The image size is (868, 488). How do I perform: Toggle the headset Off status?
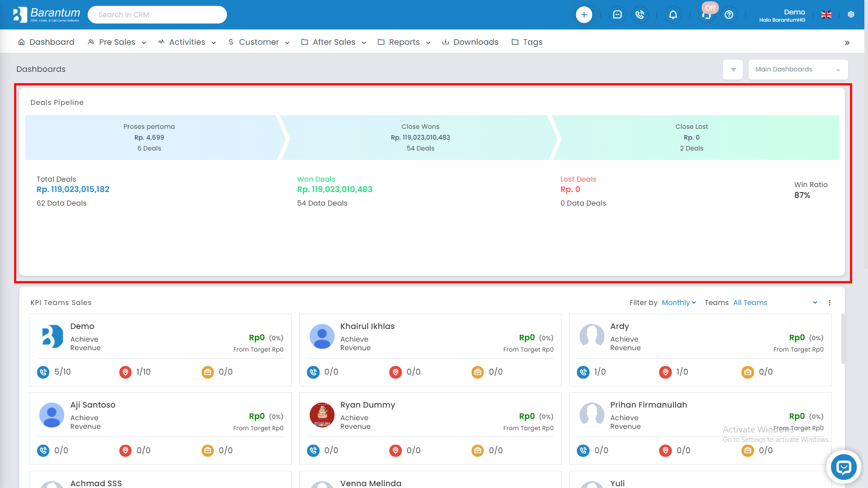click(707, 14)
